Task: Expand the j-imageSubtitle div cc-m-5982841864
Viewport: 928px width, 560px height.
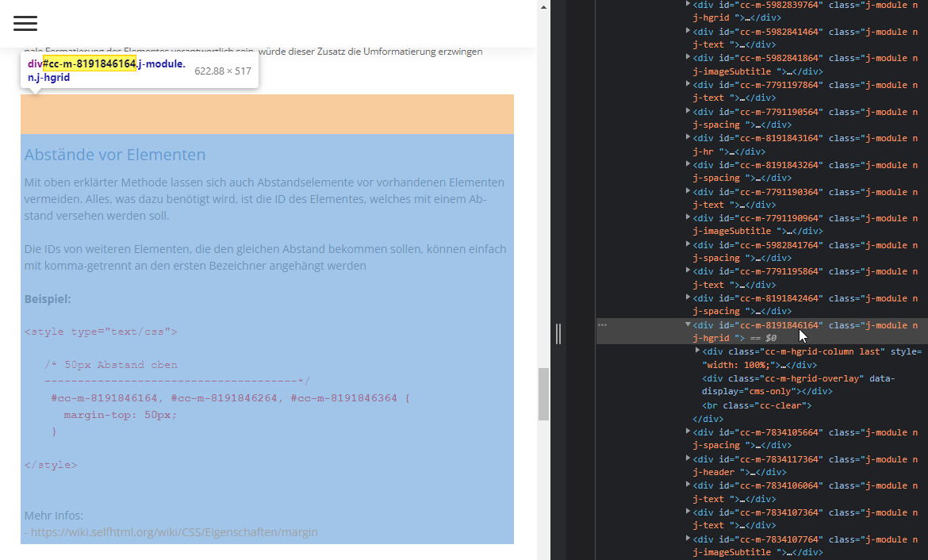Action: 688,57
